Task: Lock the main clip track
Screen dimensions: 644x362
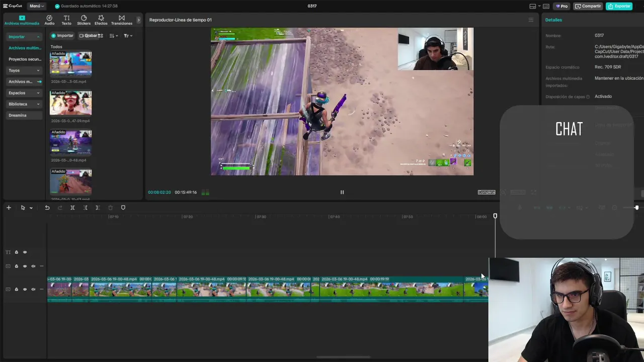Action: pyautogui.click(x=16, y=289)
